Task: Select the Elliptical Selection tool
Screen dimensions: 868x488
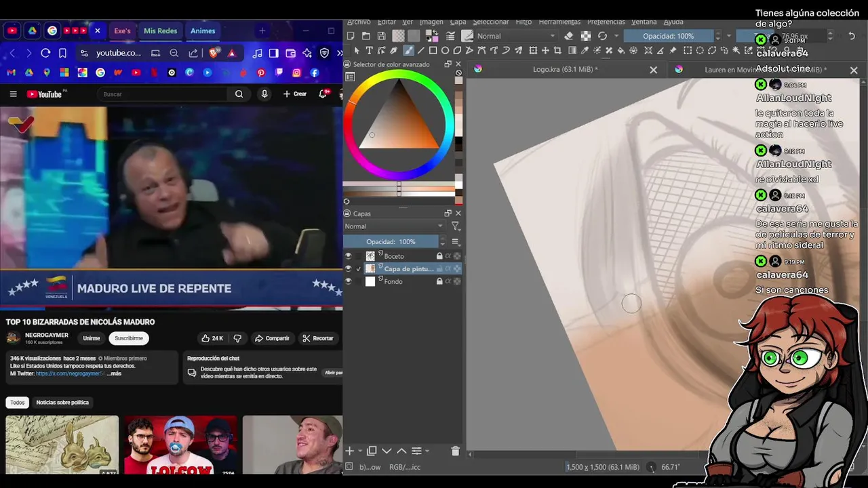Action: [700, 50]
